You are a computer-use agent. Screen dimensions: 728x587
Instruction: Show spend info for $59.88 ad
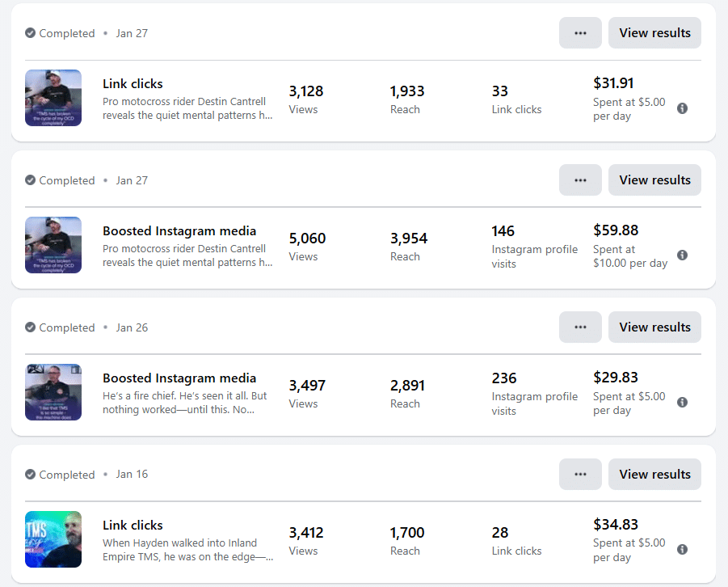coord(682,255)
